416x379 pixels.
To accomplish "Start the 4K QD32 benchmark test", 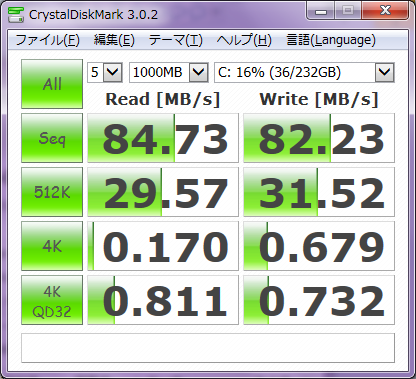I will coord(52,300).
